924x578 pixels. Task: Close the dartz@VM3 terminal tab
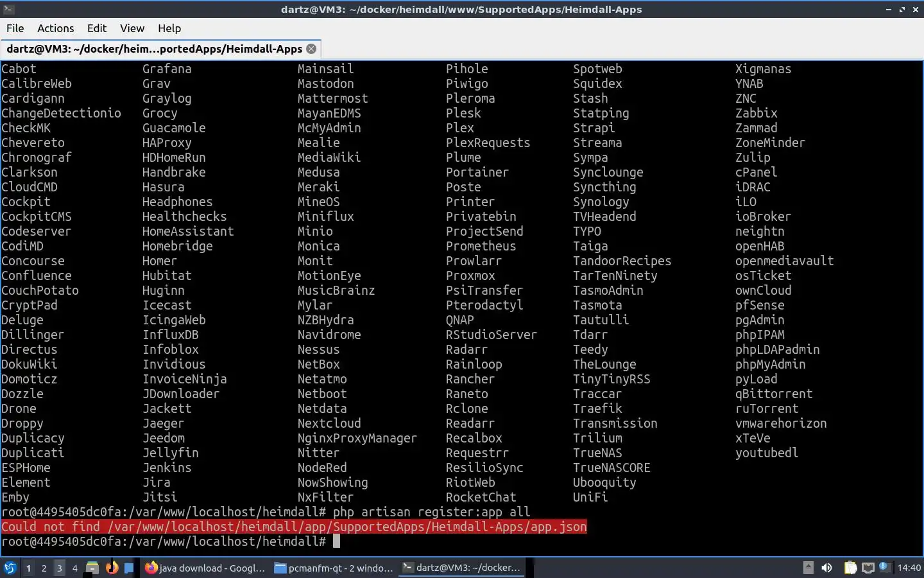(311, 49)
